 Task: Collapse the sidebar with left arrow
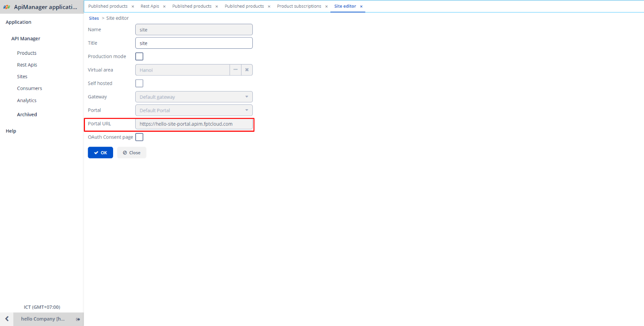pyautogui.click(x=7, y=319)
